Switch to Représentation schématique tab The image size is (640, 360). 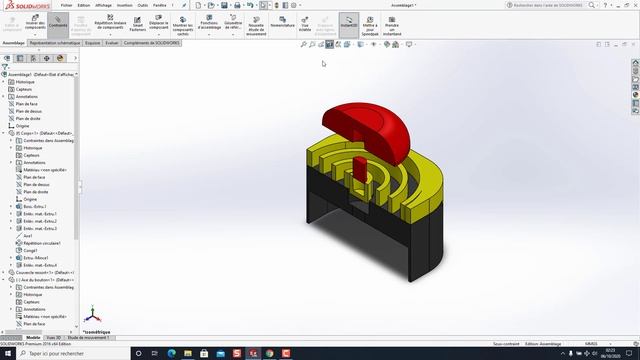[x=55, y=43]
